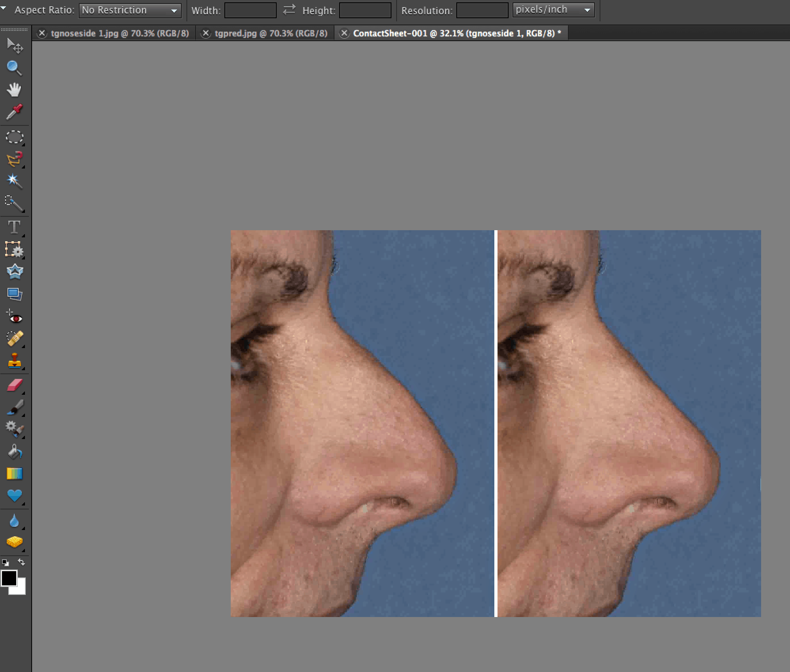
Task: Select the Type tool
Action: [x=15, y=227]
